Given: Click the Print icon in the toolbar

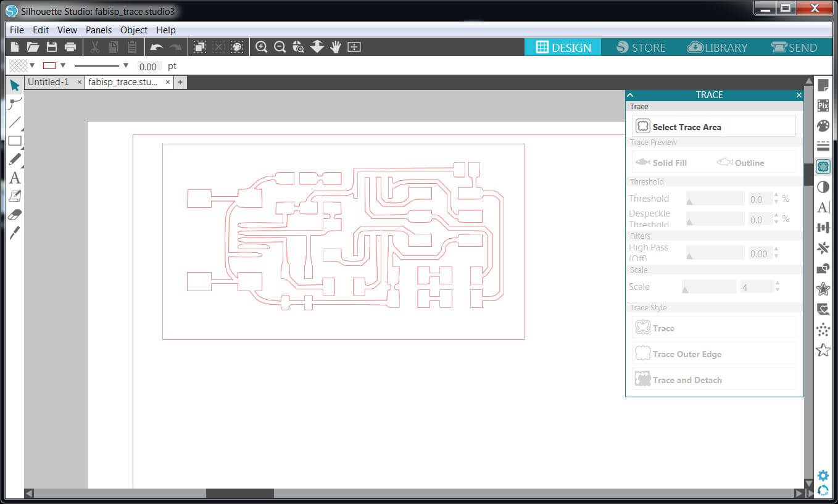Looking at the screenshot, I should (x=70, y=47).
